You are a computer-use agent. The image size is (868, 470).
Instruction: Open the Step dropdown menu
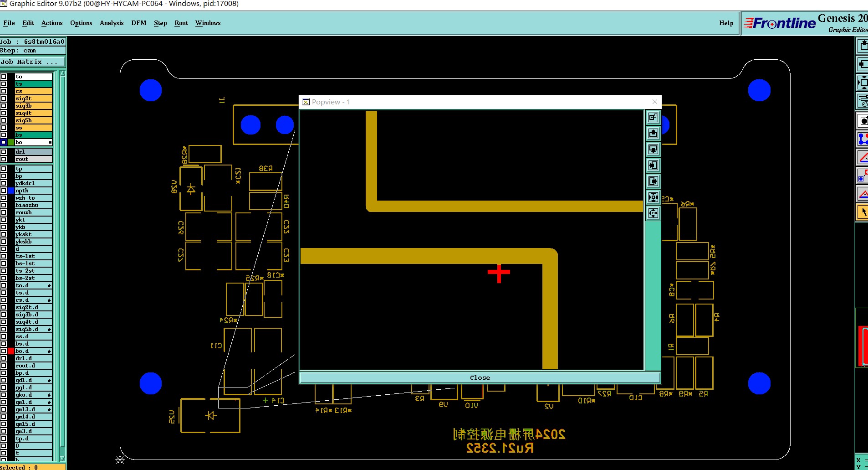coord(160,23)
